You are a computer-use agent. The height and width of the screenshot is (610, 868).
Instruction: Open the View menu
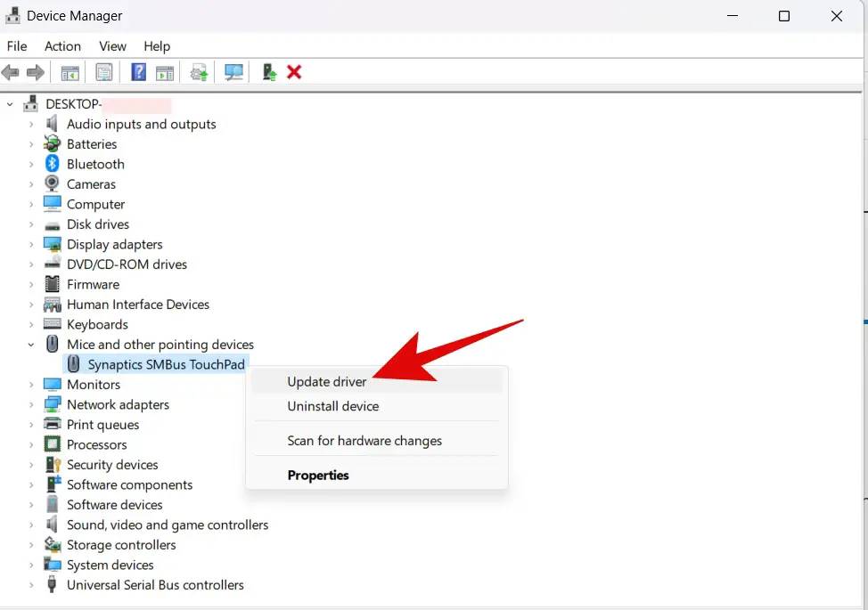(x=112, y=46)
